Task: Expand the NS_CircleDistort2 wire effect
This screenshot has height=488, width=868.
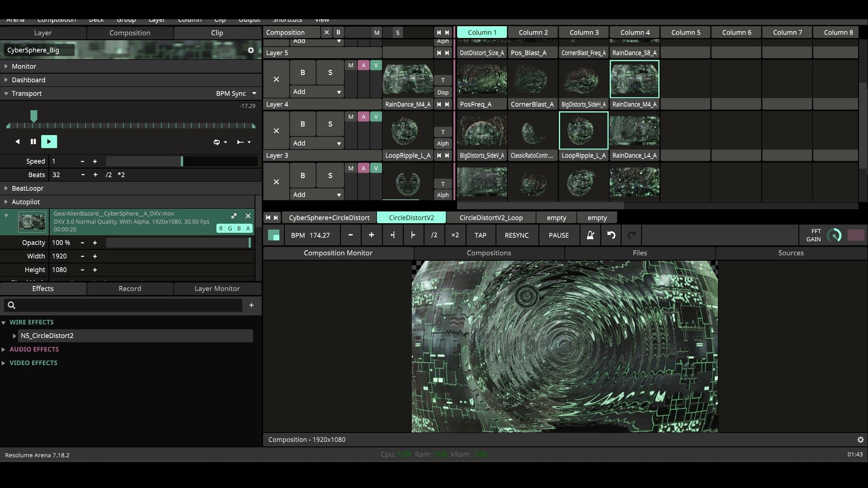Action: coord(14,336)
